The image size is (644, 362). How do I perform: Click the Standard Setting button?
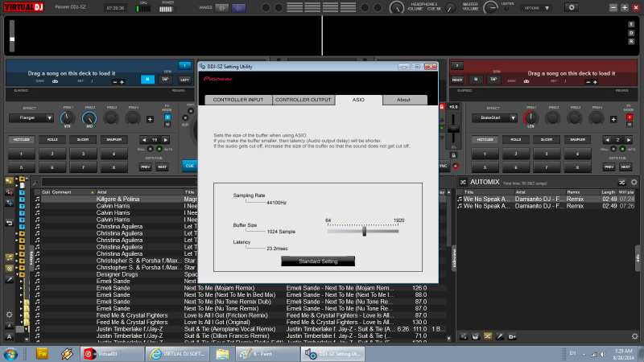317,261
